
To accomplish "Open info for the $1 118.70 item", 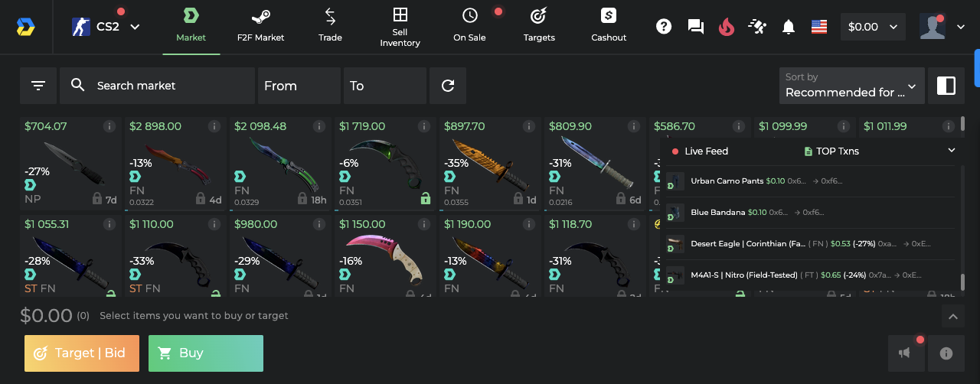I will [633, 224].
